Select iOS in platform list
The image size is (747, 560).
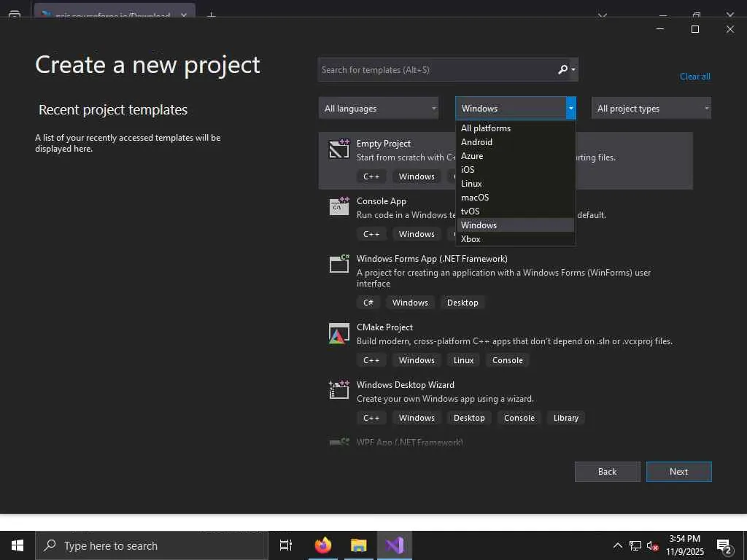(516, 169)
